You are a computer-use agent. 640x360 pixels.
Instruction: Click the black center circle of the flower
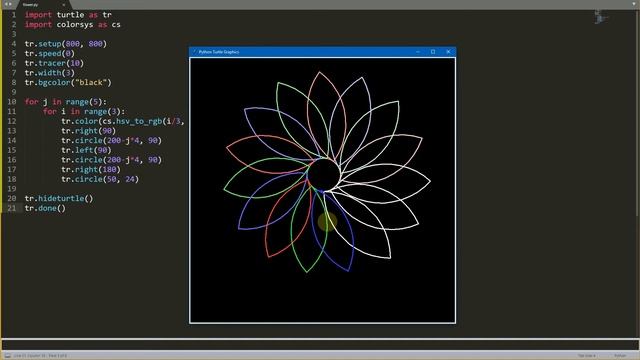pyautogui.click(x=324, y=174)
